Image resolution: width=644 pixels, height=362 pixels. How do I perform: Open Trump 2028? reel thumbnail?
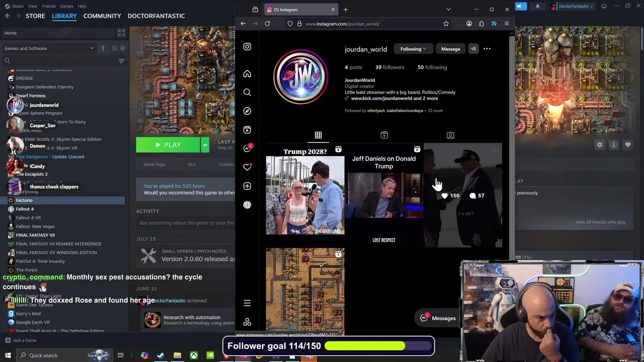[305, 195]
